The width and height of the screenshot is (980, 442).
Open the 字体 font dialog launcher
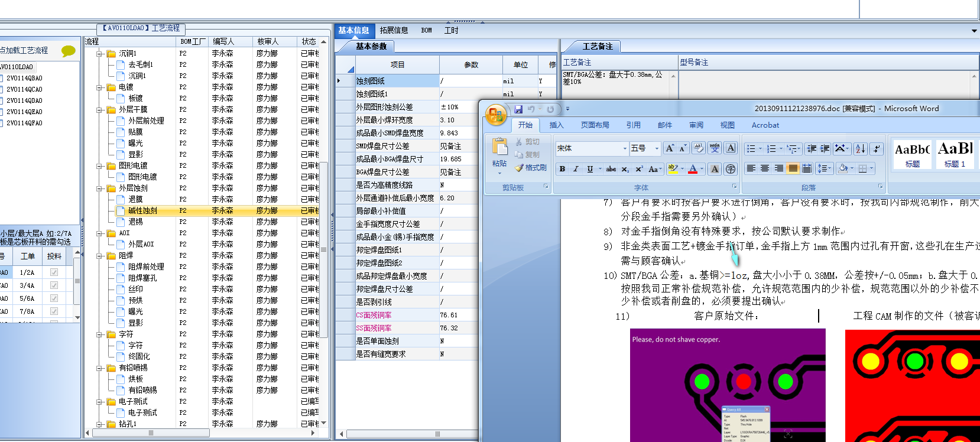tap(735, 186)
